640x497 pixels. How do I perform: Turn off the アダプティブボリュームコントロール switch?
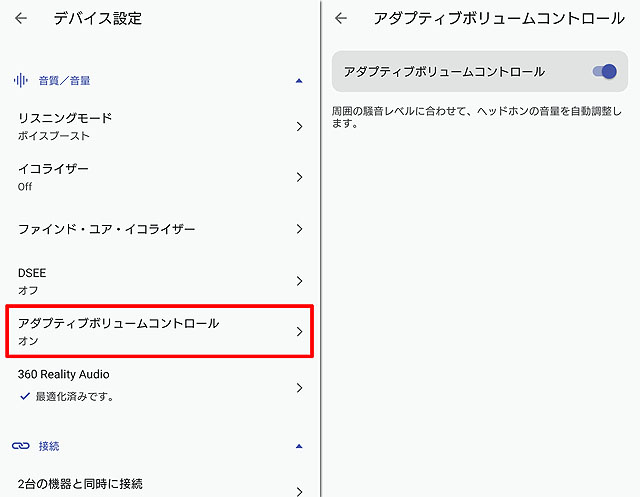(x=604, y=72)
